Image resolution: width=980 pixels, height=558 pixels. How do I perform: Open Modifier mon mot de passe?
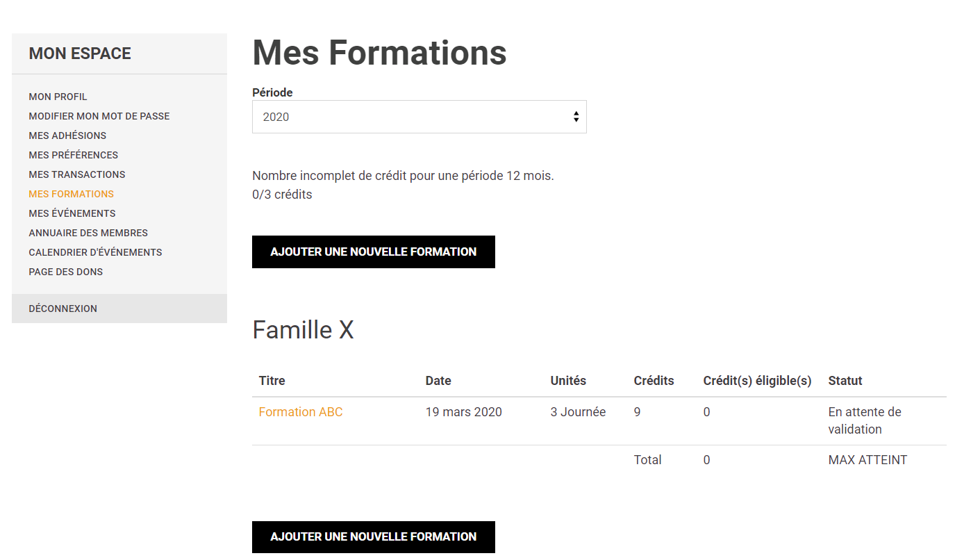pyautogui.click(x=99, y=116)
